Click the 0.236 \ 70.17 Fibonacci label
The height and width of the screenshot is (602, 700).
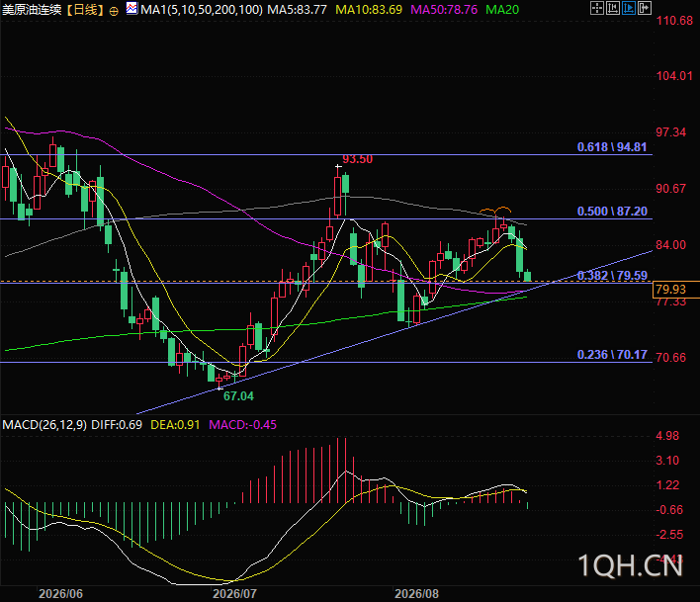[612, 354]
